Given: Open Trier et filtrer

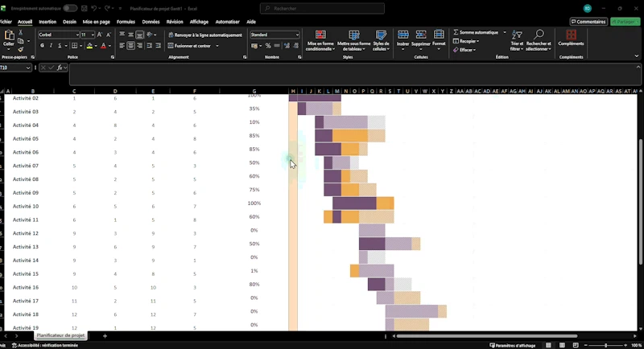Looking at the screenshot, I should point(517,40).
